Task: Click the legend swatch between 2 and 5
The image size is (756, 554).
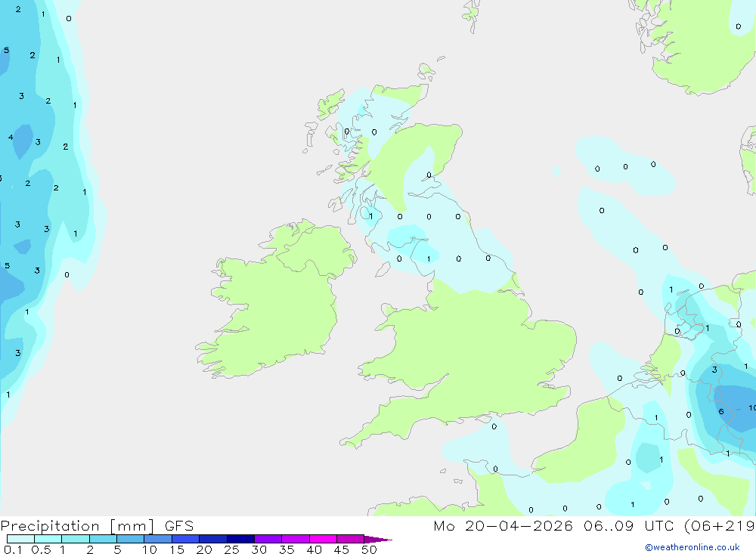Action: 103,539
